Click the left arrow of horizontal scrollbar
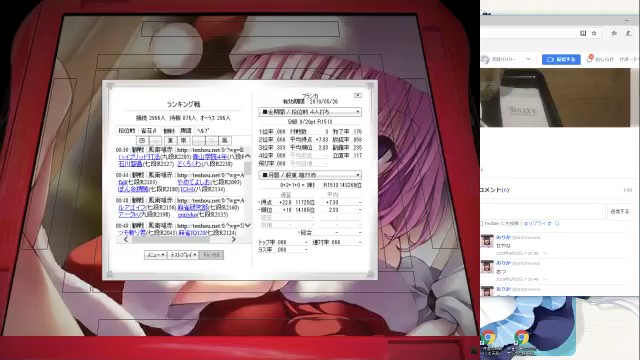Screen dimensions: 640x360 (x=126, y=239)
